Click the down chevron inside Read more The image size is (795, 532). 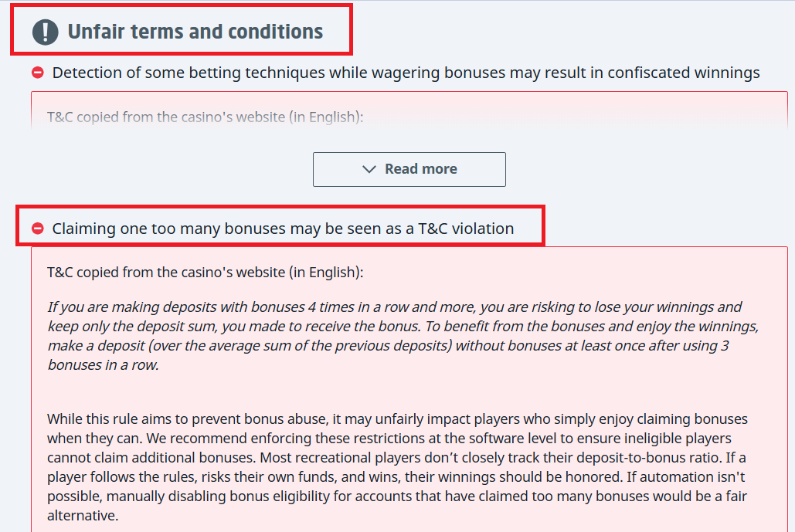click(369, 169)
